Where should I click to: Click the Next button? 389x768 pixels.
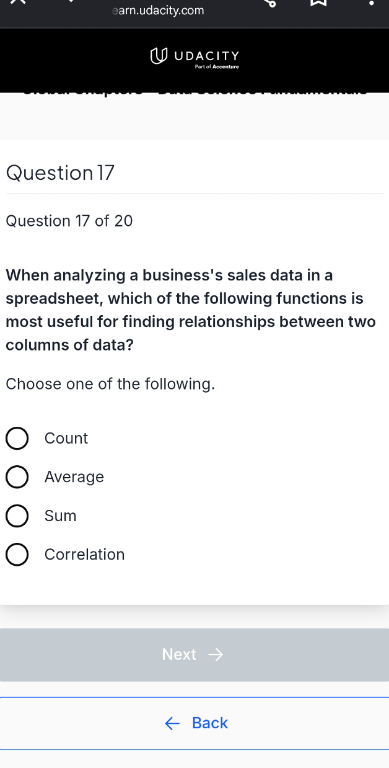click(x=194, y=655)
